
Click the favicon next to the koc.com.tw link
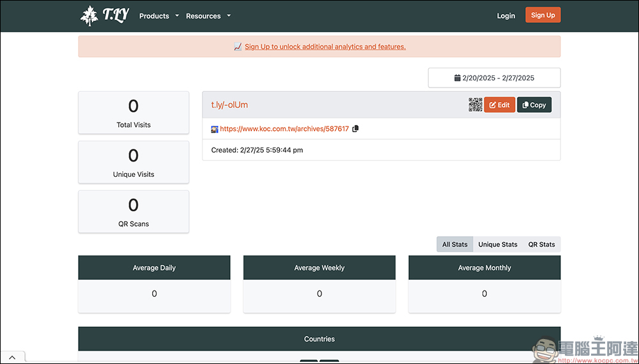click(x=215, y=129)
